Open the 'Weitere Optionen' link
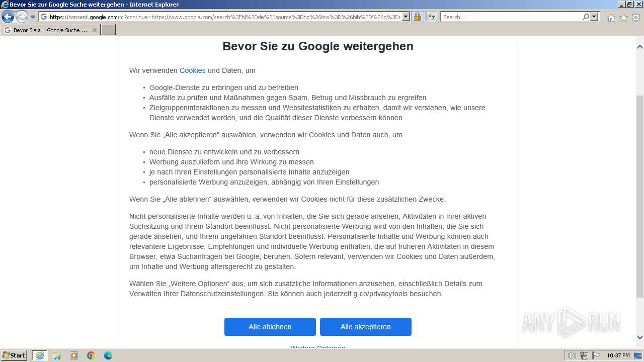The width and height of the screenshot is (644, 362). tap(317, 347)
